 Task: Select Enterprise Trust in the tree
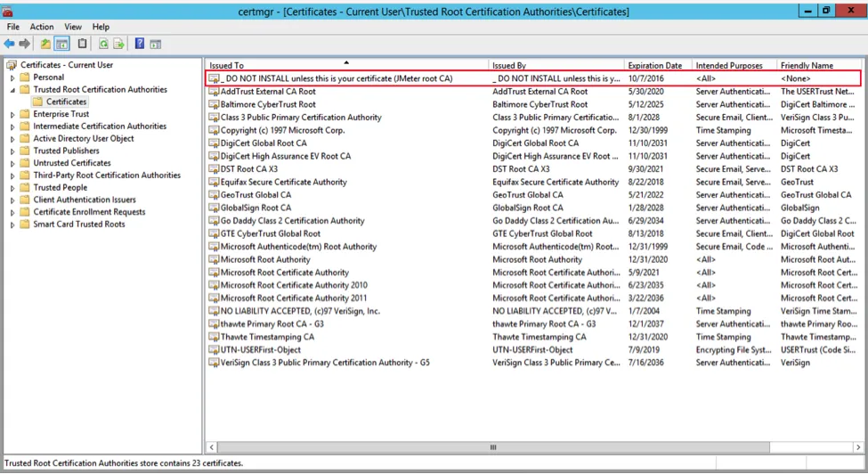(x=61, y=114)
